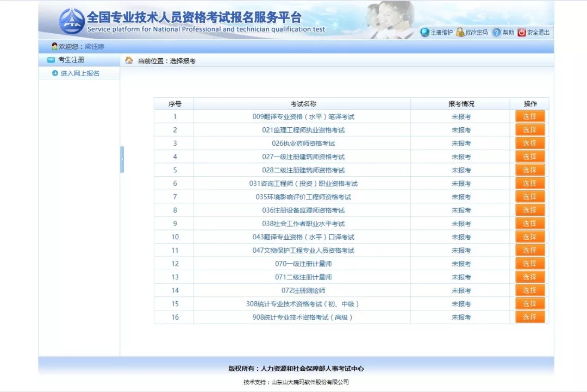Open help using the 帮助 question-mark icon

pyautogui.click(x=496, y=33)
